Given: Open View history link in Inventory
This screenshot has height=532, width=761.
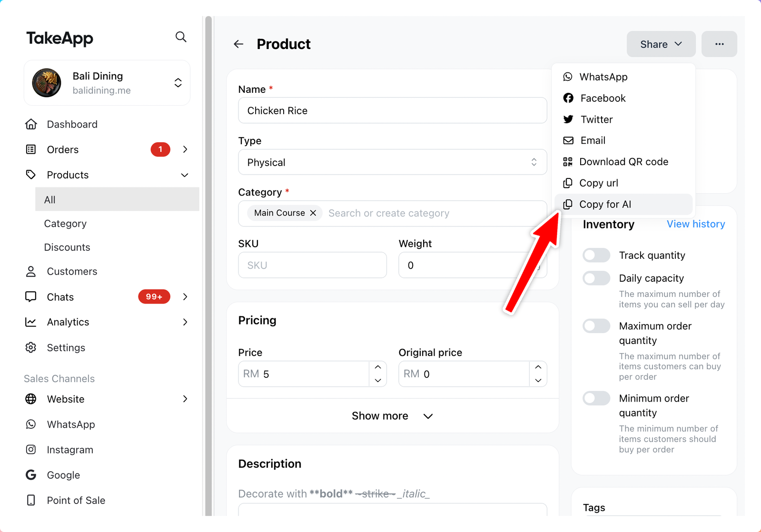Looking at the screenshot, I should tap(696, 224).
